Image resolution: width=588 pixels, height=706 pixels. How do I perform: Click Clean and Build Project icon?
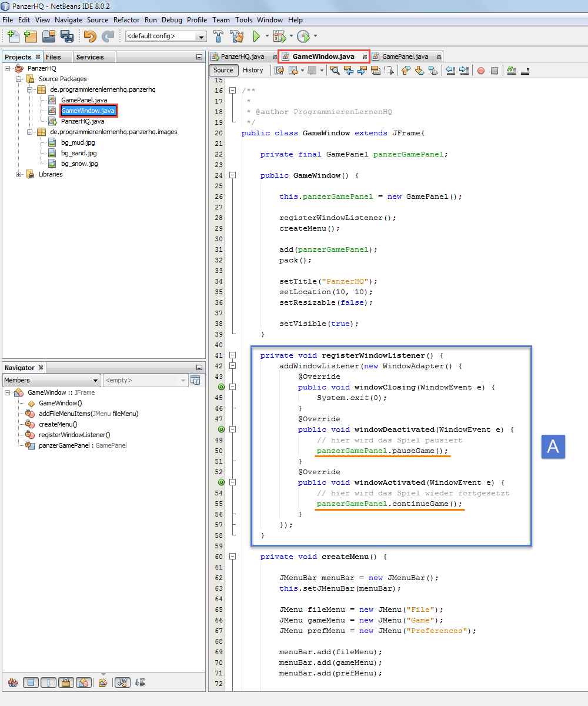click(237, 36)
